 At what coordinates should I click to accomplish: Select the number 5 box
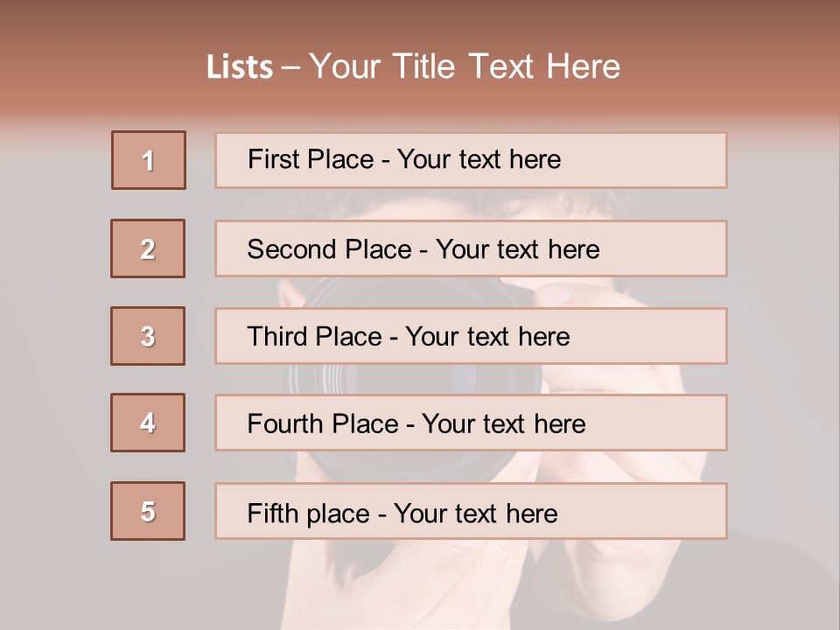pos(148,511)
